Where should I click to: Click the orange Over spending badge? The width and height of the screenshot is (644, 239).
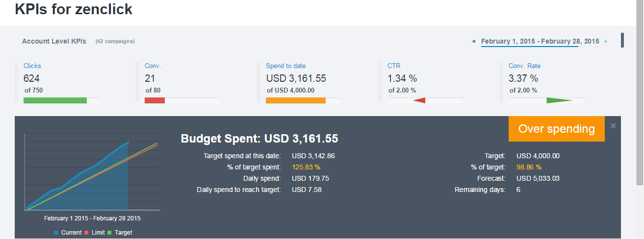pyautogui.click(x=556, y=129)
